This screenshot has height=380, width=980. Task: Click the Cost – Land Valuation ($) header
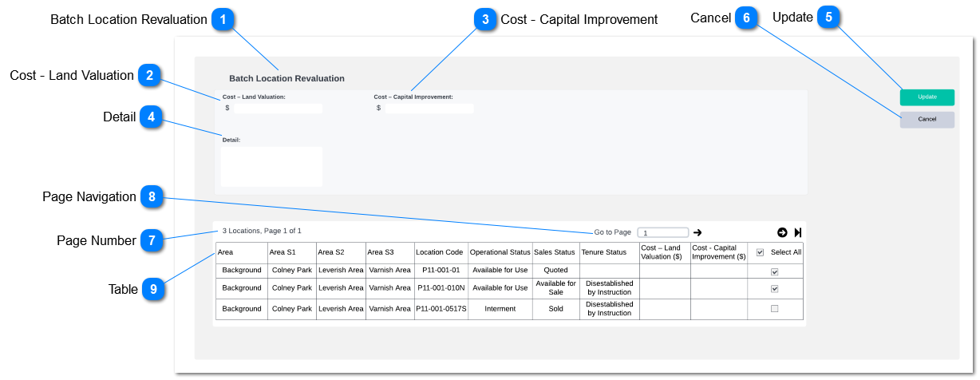(x=665, y=252)
